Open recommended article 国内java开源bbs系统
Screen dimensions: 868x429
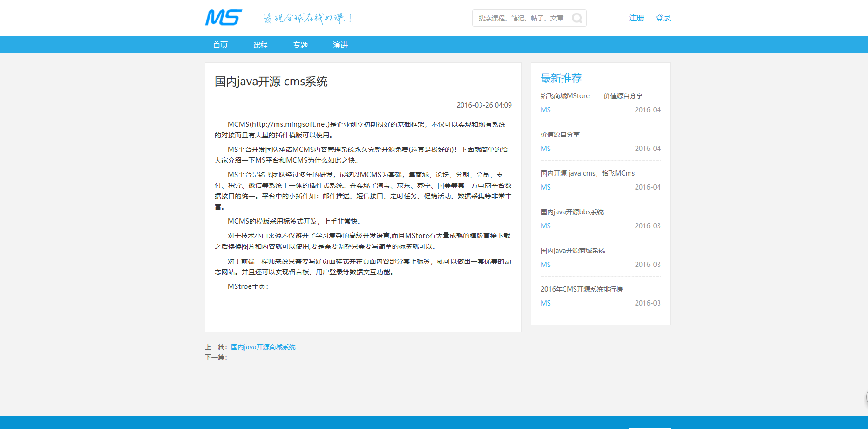[572, 212]
